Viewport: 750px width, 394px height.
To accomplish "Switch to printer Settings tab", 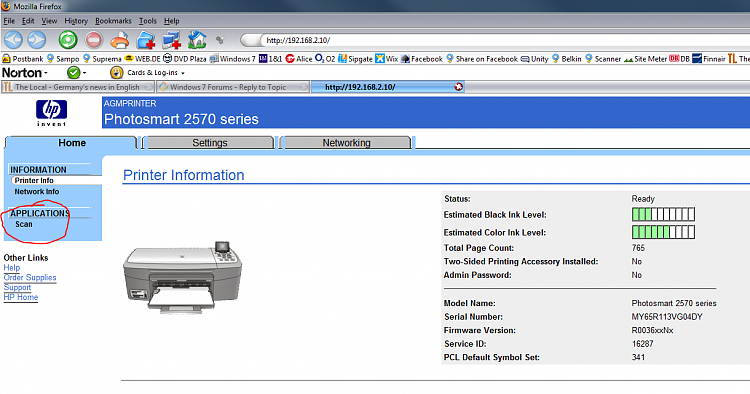I will pos(210,142).
